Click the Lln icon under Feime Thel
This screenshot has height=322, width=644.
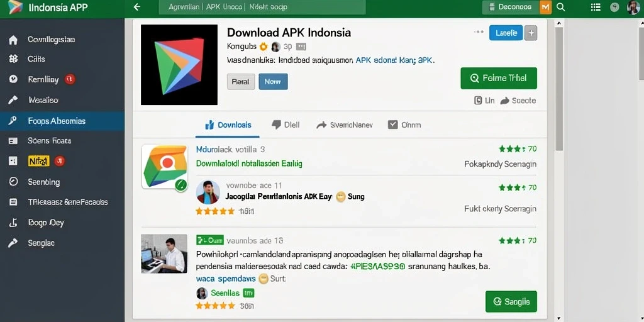click(x=478, y=100)
